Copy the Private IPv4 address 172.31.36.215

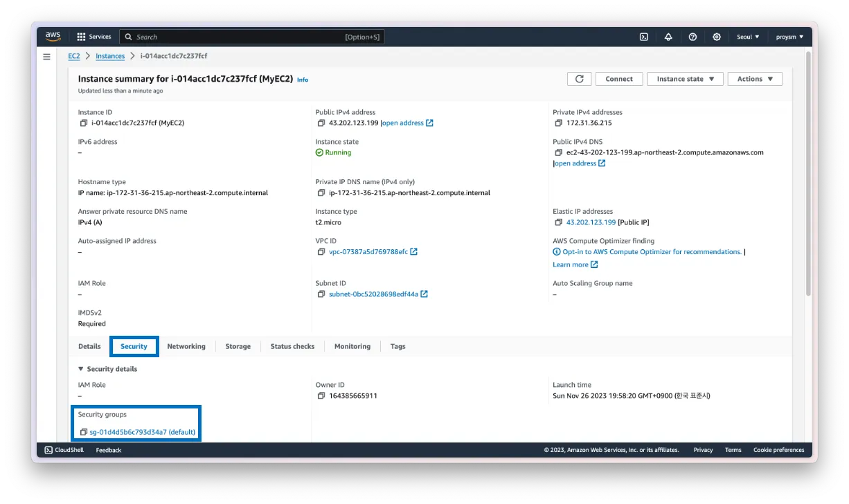(559, 123)
